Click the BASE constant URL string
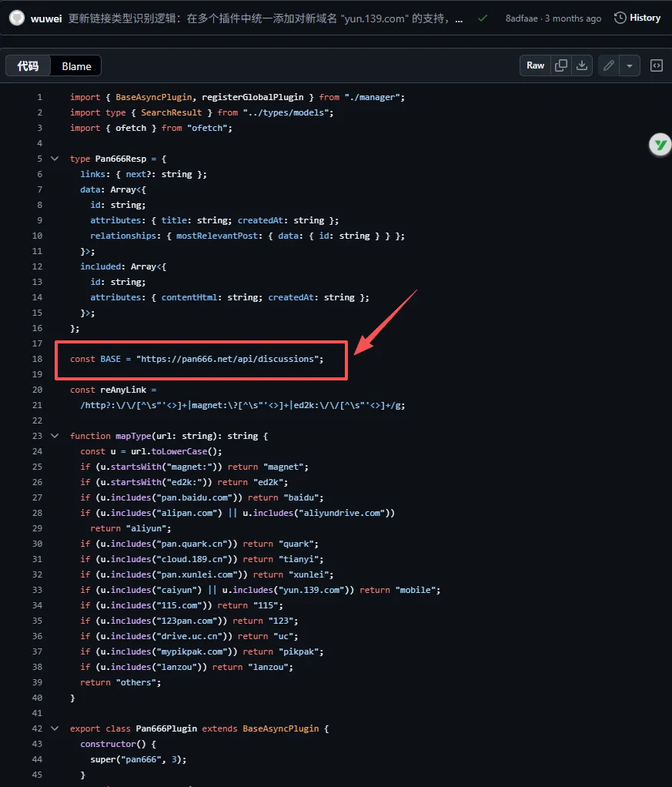The height and width of the screenshot is (787, 672). (227, 359)
